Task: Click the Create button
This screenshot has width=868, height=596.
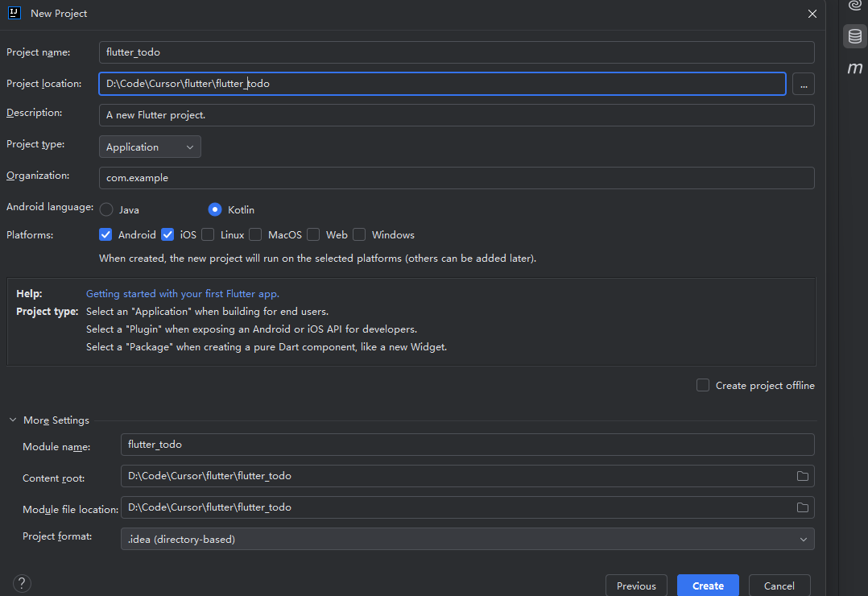Action: coord(708,586)
